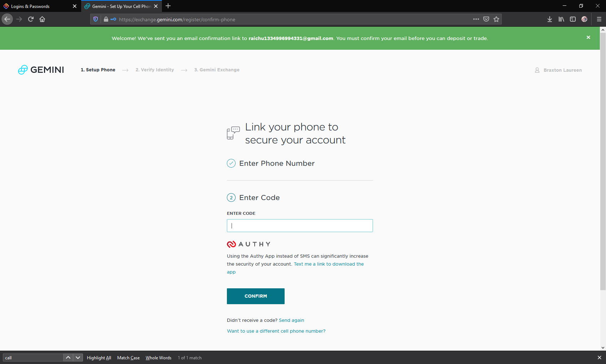Close the find bar
Image resolution: width=606 pixels, height=364 pixels.
coord(599,358)
